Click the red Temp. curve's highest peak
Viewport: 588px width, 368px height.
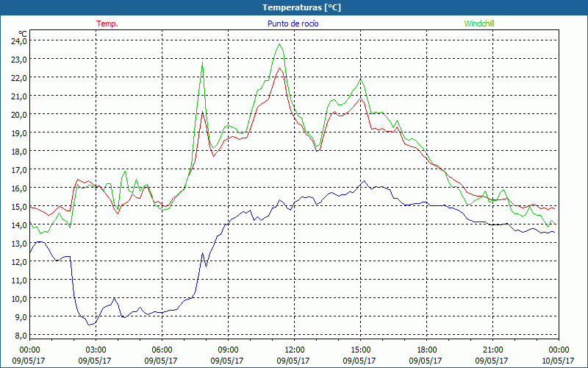coord(279,68)
